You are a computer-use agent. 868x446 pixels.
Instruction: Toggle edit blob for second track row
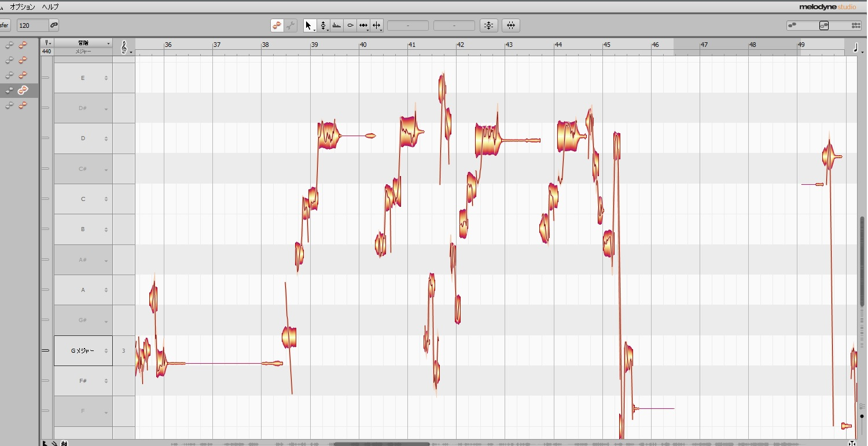pyautogui.click(x=23, y=60)
